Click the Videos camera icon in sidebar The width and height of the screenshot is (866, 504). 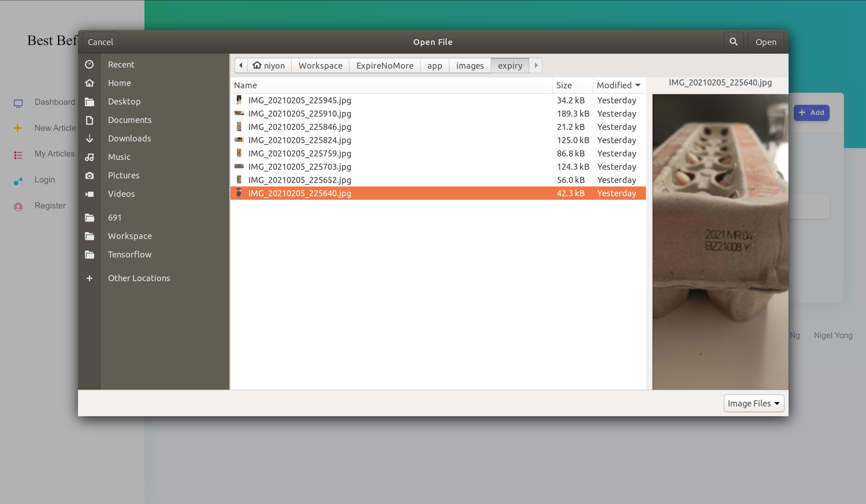(89, 194)
